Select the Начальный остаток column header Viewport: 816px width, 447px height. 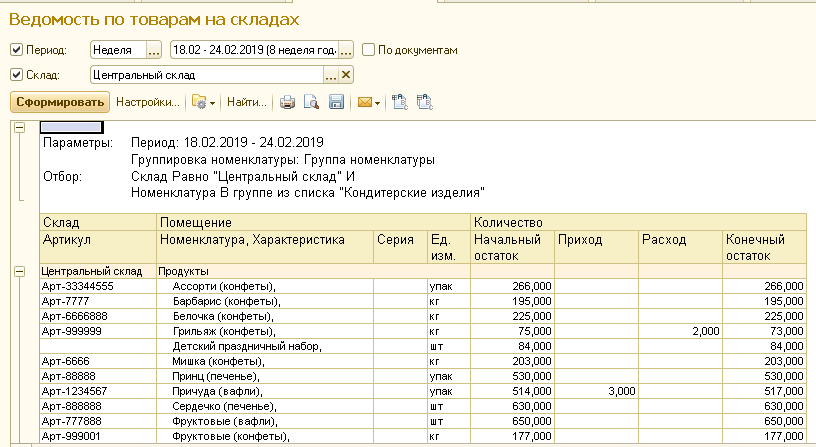pos(513,247)
